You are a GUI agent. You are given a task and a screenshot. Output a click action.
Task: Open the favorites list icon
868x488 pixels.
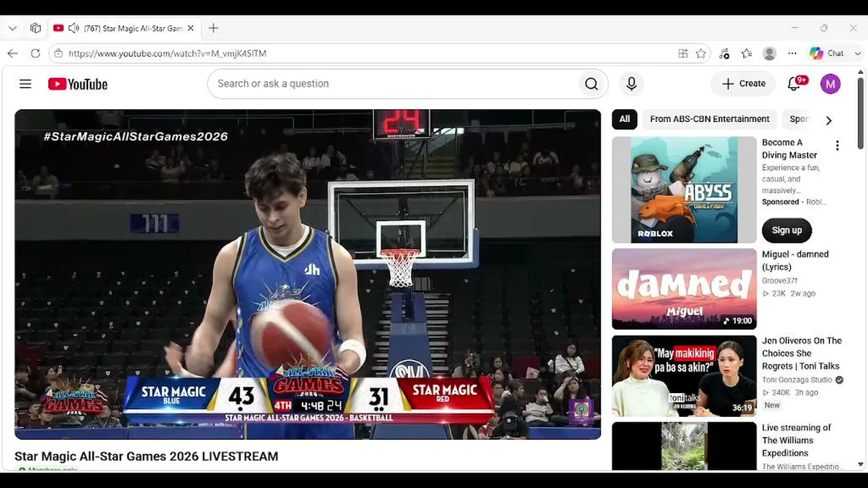747,54
